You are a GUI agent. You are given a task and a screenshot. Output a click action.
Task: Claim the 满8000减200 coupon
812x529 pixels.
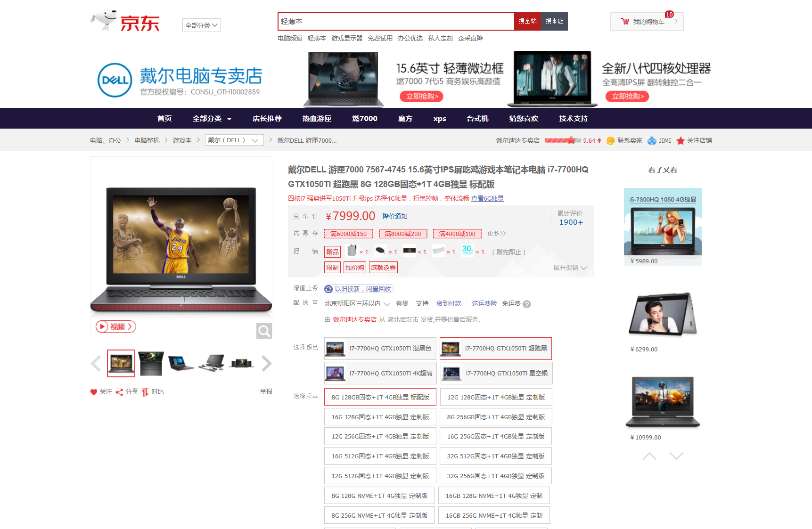pyautogui.click(x=403, y=234)
